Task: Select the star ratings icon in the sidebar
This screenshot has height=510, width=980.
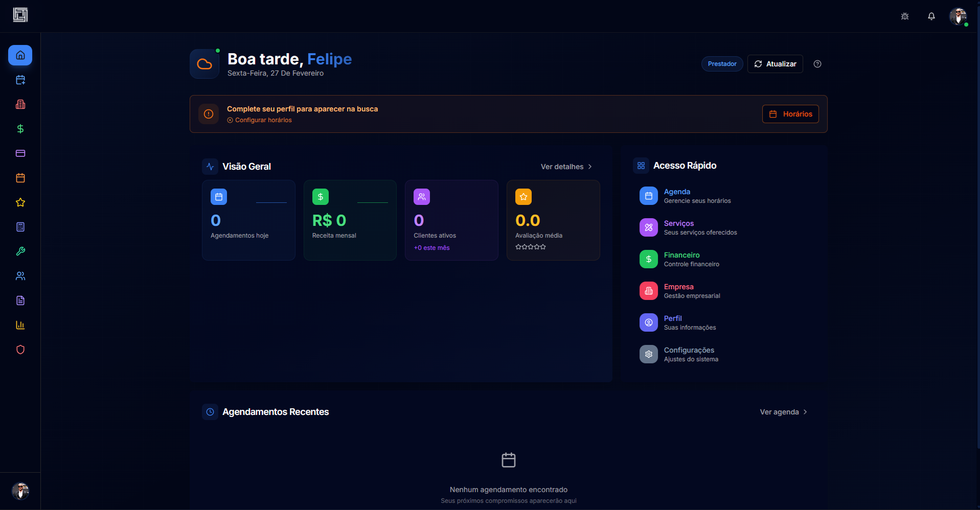Action: point(20,202)
